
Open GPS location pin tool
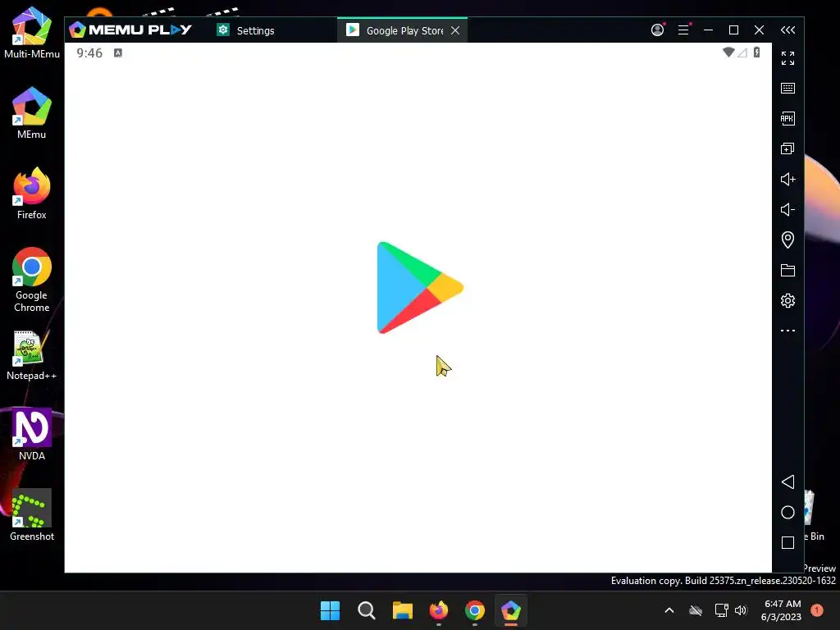[x=787, y=240]
